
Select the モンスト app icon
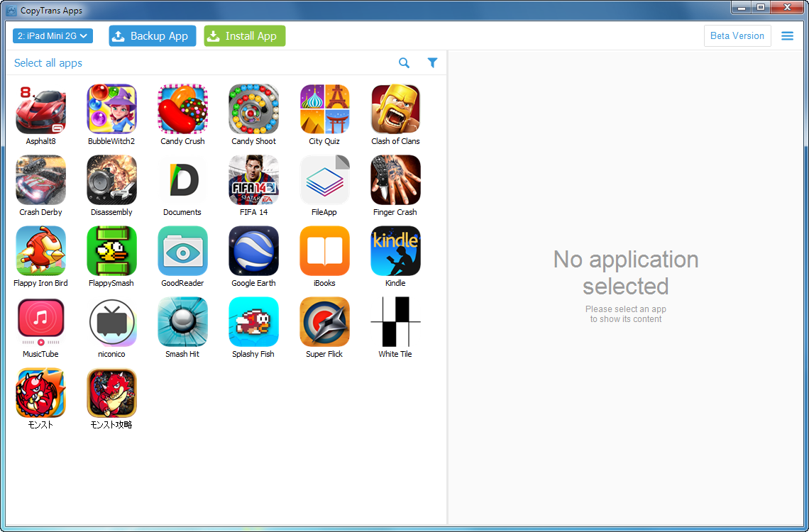[40, 393]
